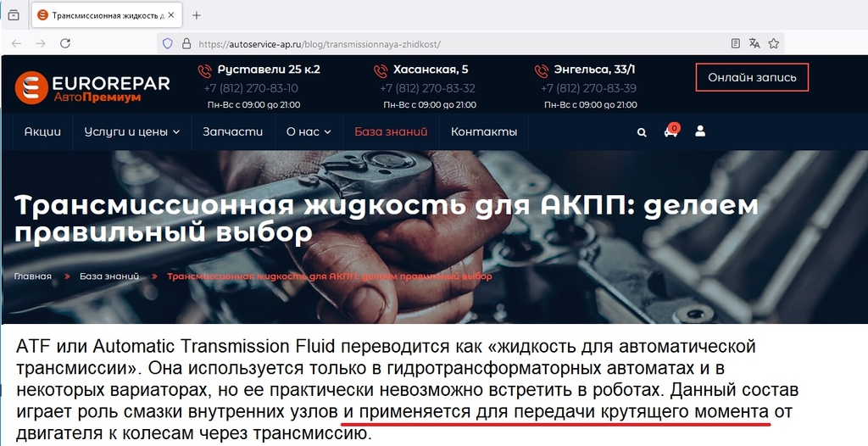Screen dimensions: 868x446
Task: Bookmark this page with the star icon
Action: pos(773,43)
